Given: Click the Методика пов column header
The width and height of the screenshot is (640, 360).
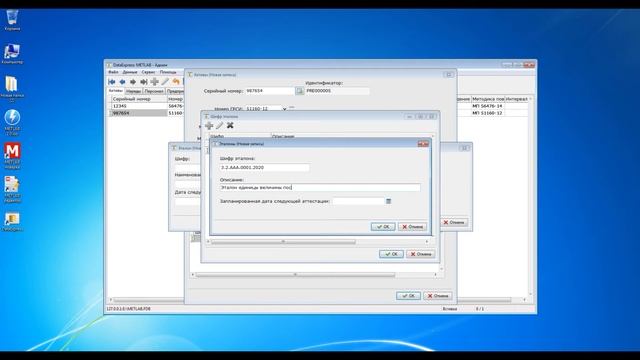Looking at the screenshot, I should click(488, 99).
